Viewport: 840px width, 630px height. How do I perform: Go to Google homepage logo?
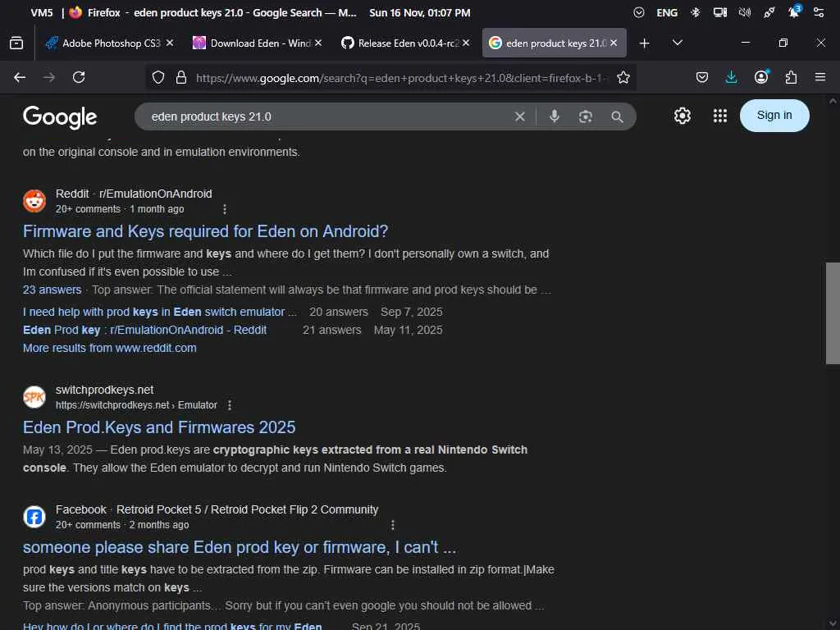[60, 116]
